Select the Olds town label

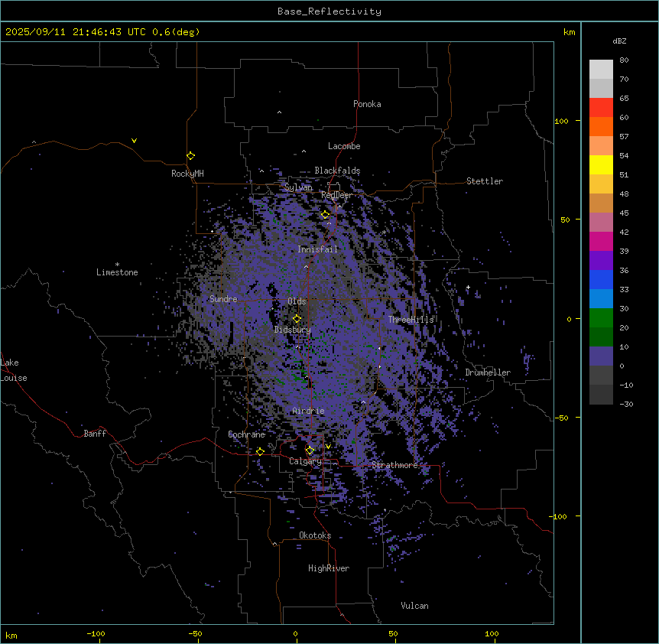coord(297,301)
